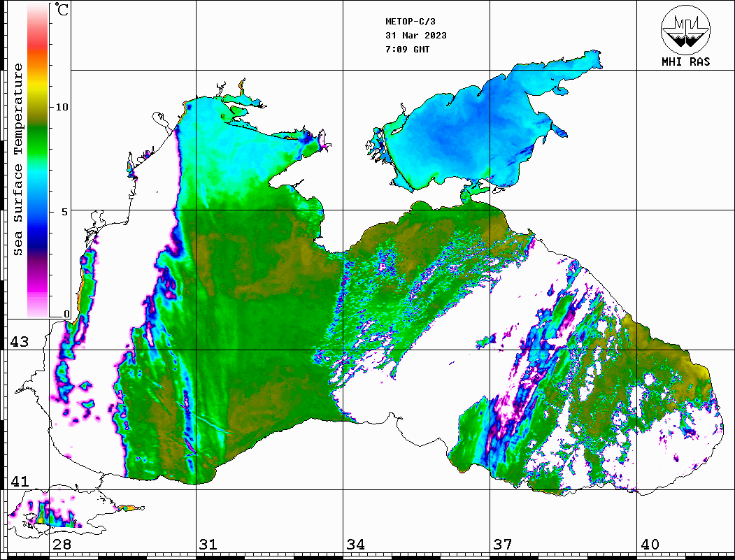Click latitude label '43'
Image resolution: width=735 pixels, height=560 pixels.
pyautogui.click(x=20, y=342)
